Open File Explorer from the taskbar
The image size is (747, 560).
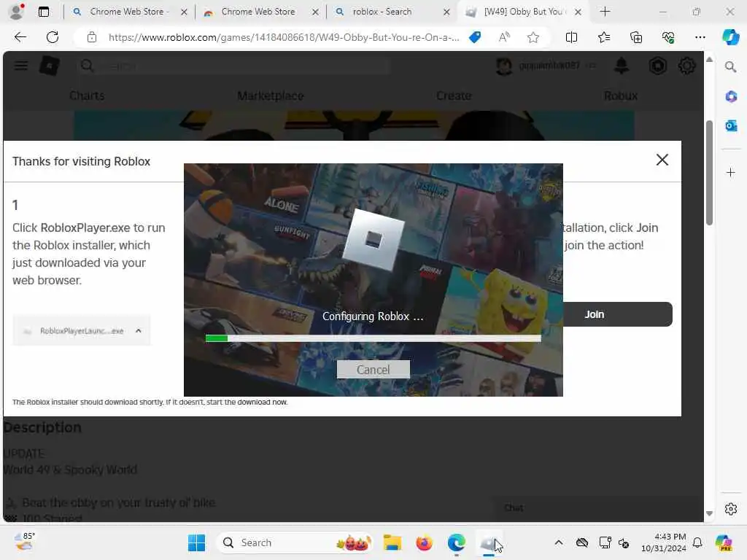[392, 542]
